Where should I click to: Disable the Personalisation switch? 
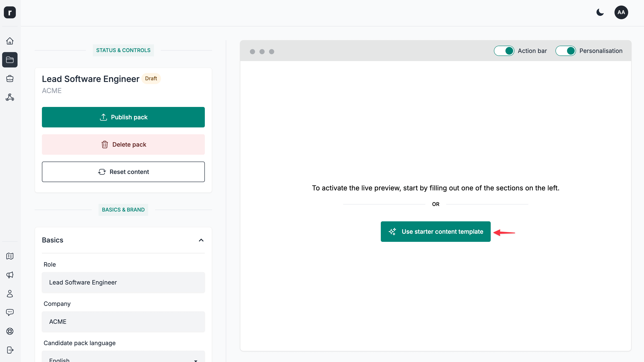coord(565,51)
